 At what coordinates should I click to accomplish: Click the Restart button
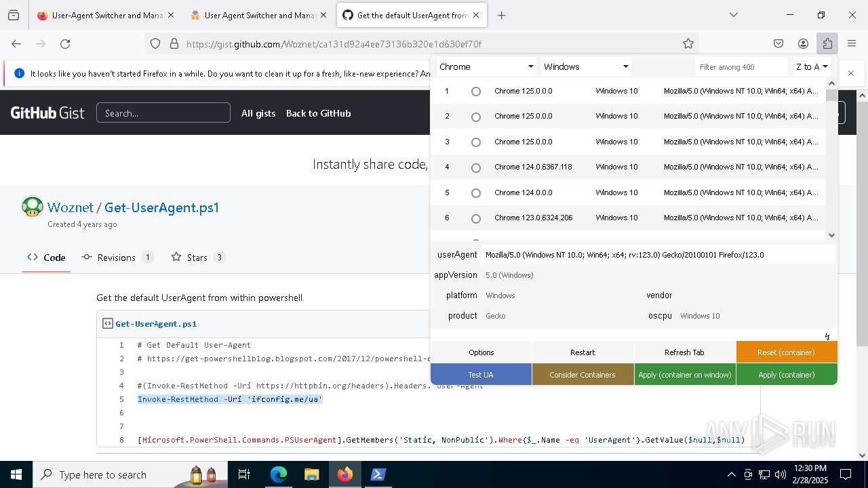point(583,352)
